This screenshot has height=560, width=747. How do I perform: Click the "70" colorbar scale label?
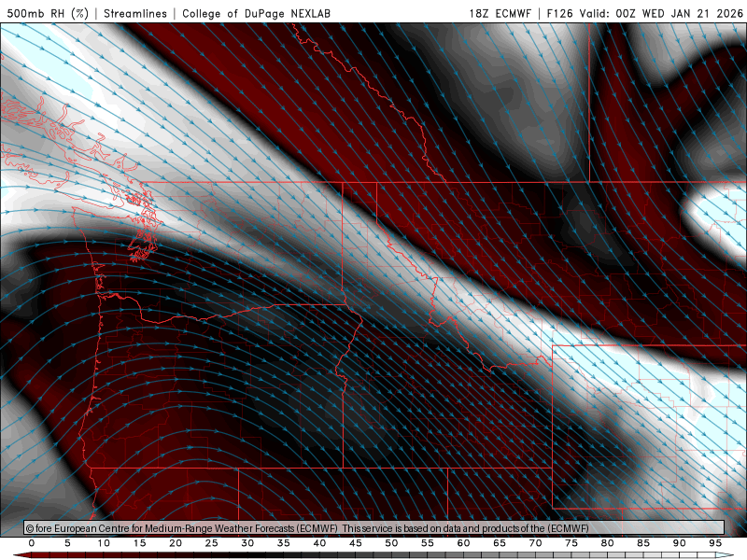coord(535,543)
